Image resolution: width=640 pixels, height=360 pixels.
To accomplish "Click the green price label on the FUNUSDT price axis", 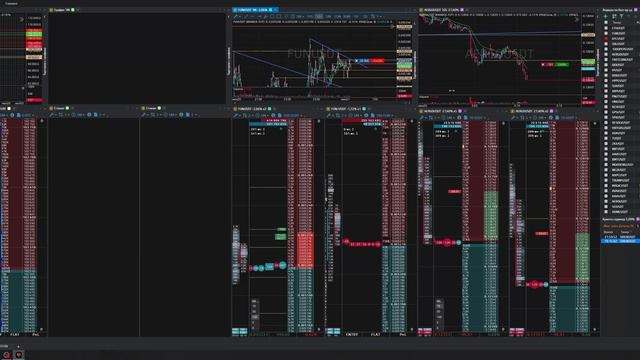I will pos(404,65).
